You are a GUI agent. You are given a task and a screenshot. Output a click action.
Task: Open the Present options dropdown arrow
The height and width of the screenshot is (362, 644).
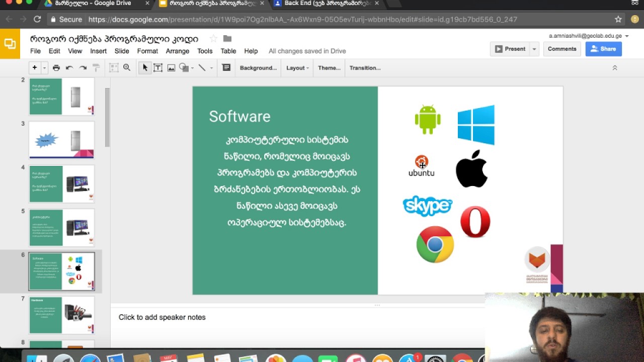534,49
